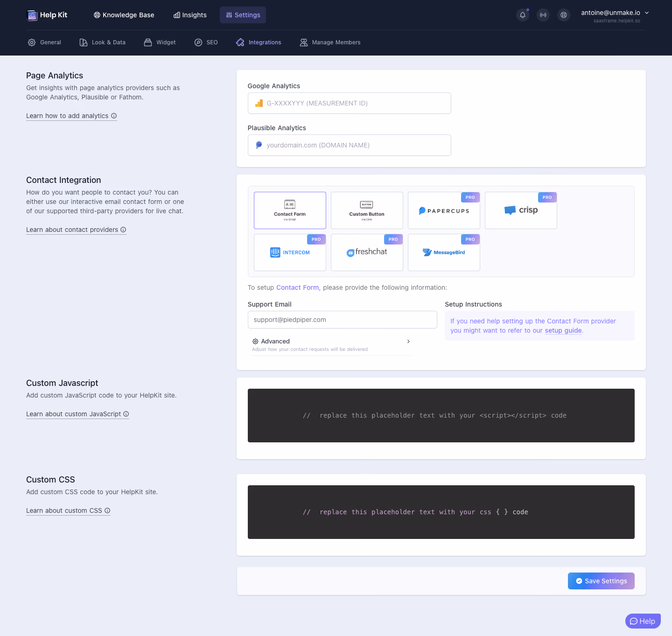The width and height of the screenshot is (672, 636).
Task: Click the Contact Form highlighted text
Action: coord(298,287)
